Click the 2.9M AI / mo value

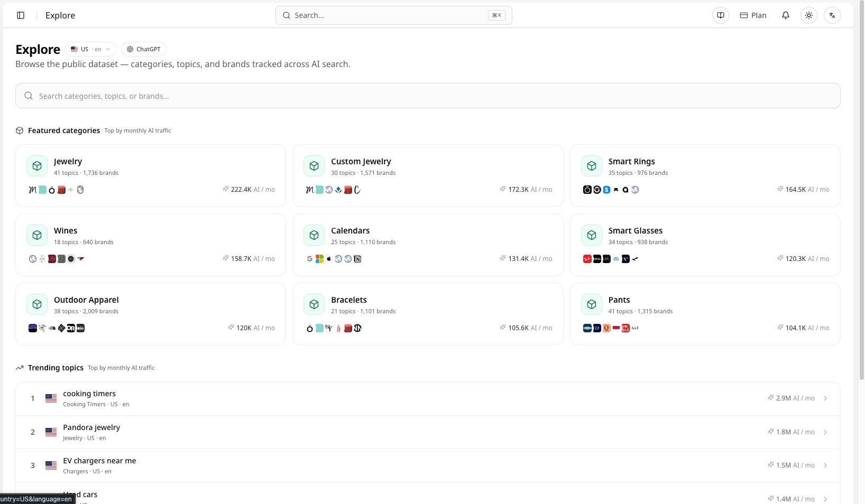pos(791,398)
